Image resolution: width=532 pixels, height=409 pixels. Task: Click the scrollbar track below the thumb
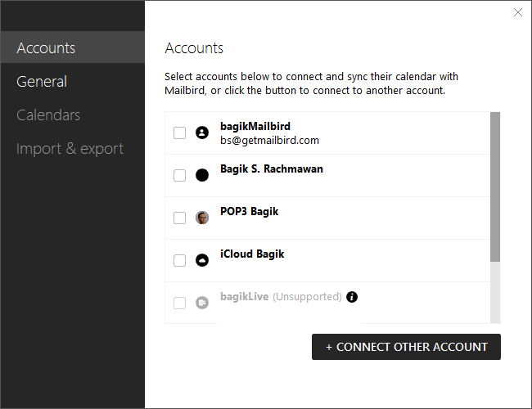495,292
